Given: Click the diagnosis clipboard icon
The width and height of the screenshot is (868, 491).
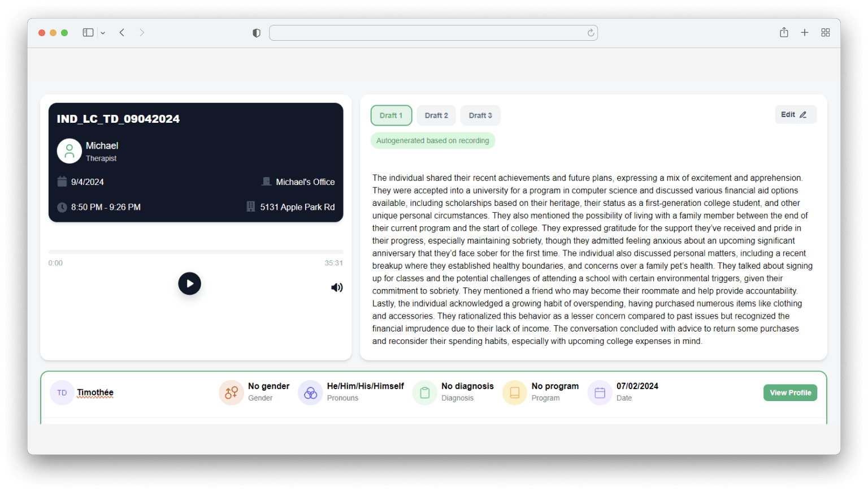Looking at the screenshot, I should click(425, 393).
